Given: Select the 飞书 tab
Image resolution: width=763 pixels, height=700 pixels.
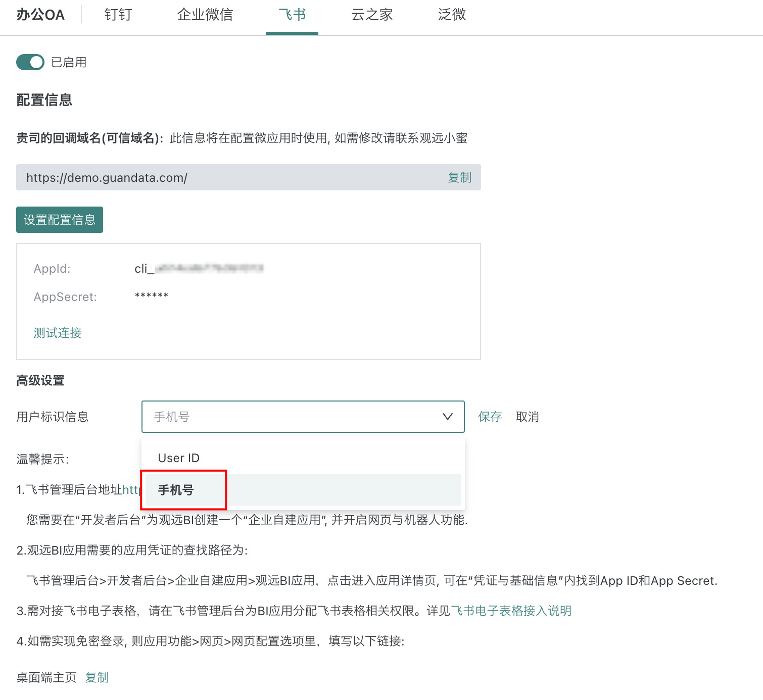Looking at the screenshot, I should pos(292,15).
